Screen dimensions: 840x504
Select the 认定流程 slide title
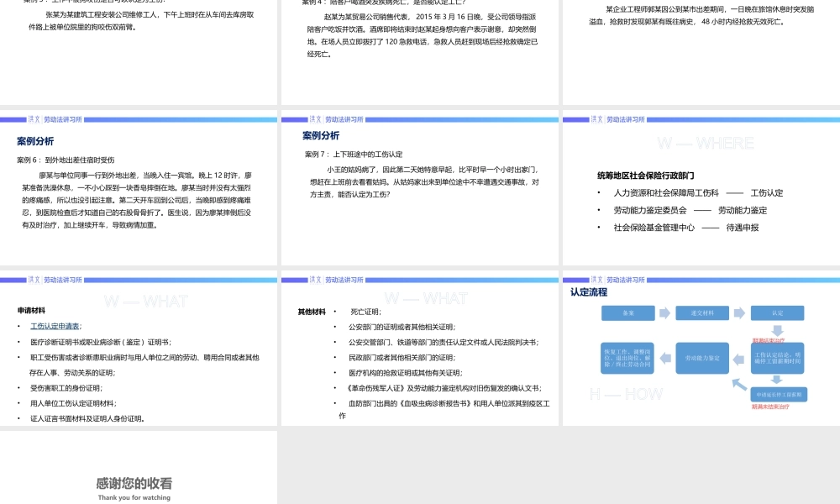[x=590, y=292]
